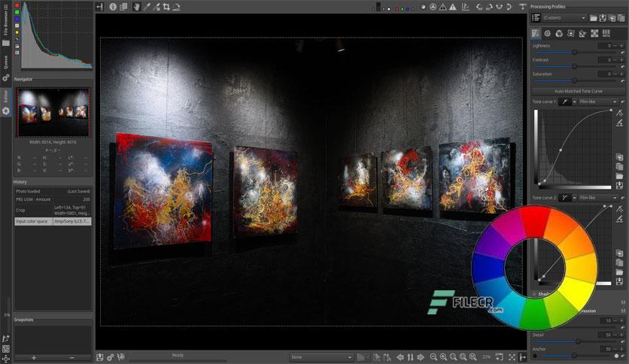Edit current image in external editor
This screenshot has height=364, width=629.
point(120,356)
